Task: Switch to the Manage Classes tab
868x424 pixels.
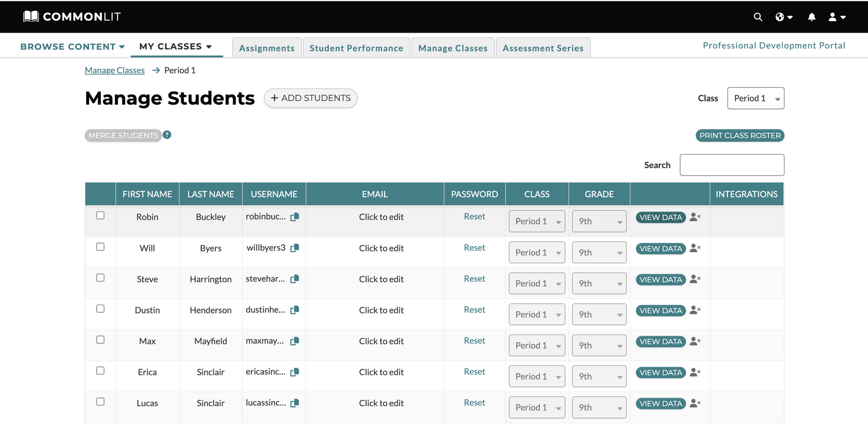Action: (x=453, y=48)
